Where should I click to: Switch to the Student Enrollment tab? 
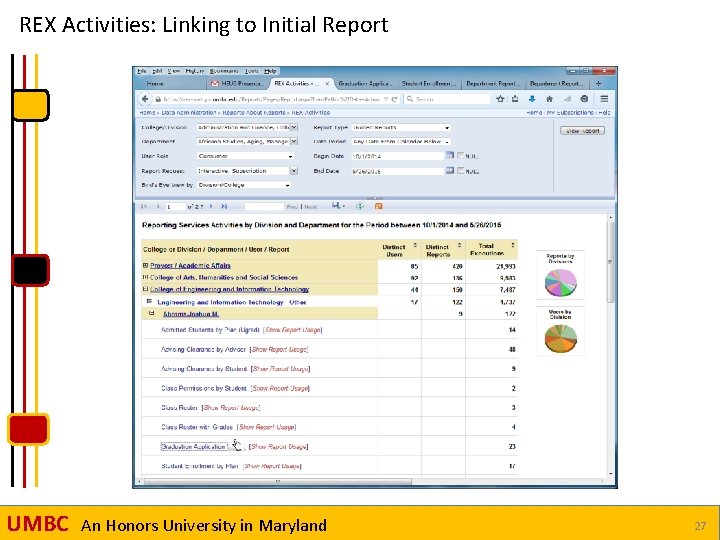tap(429, 84)
